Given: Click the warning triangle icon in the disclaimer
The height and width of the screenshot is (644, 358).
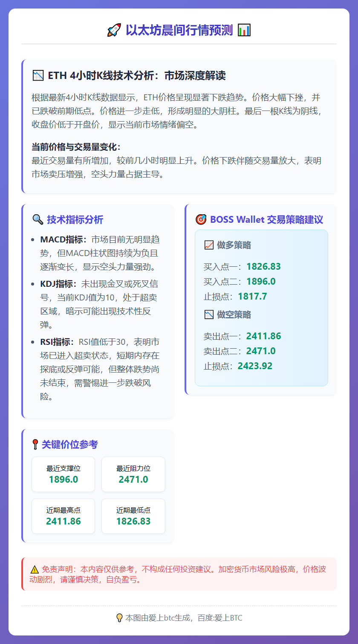Looking at the screenshot, I should click(x=35, y=569).
